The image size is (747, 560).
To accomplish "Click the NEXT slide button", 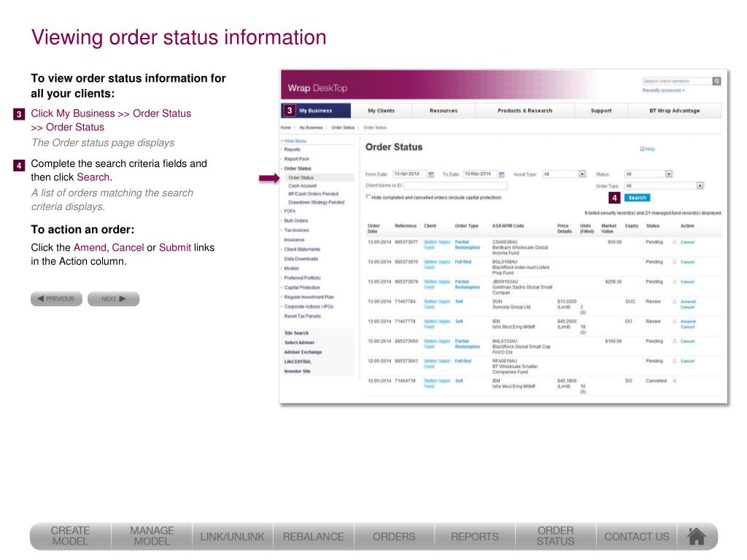I will (113, 298).
